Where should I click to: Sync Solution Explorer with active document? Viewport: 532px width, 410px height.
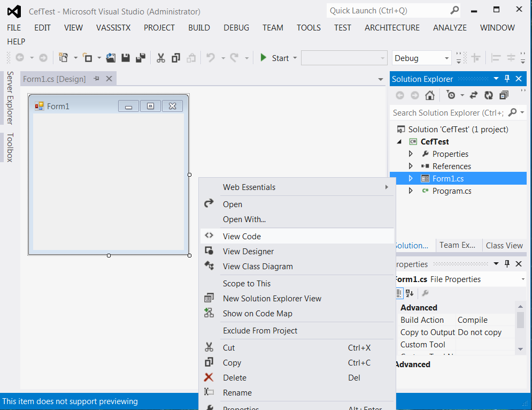tap(474, 95)
